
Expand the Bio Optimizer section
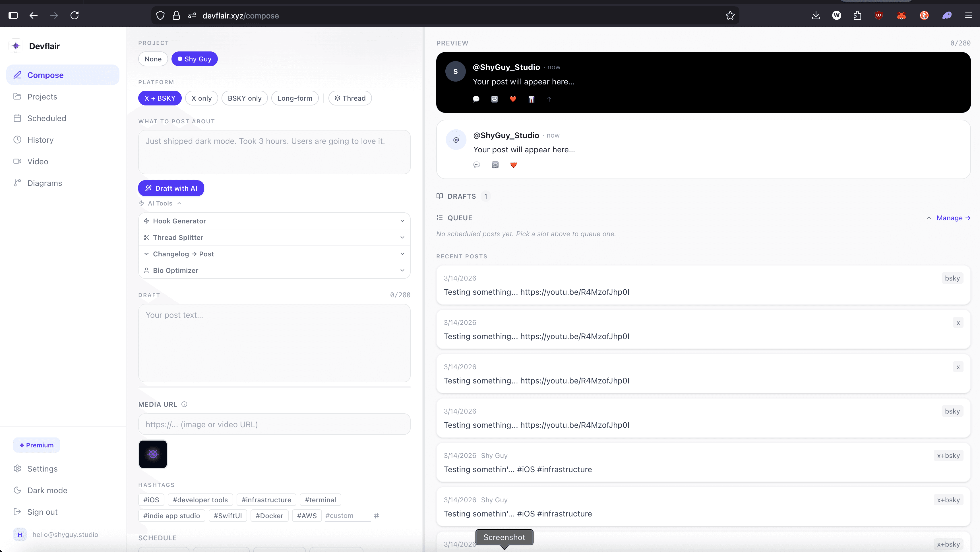[274, 270]
